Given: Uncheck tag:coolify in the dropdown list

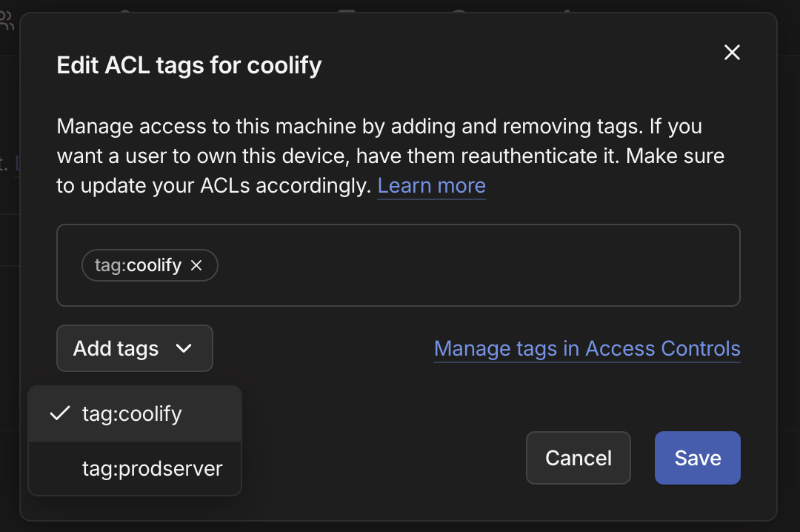Looking at the screenshot, I should coord(132,413).
